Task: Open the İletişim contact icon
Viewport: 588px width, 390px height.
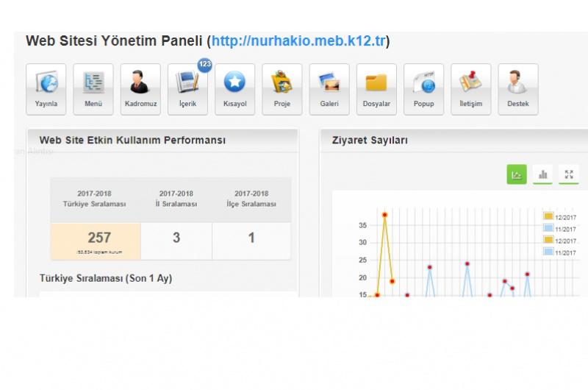Action: coord(471,89)
